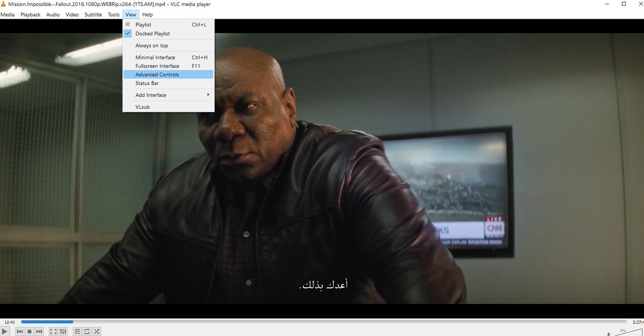
Task: Open extended settings equalizer icon
Action: coord(63,332)
